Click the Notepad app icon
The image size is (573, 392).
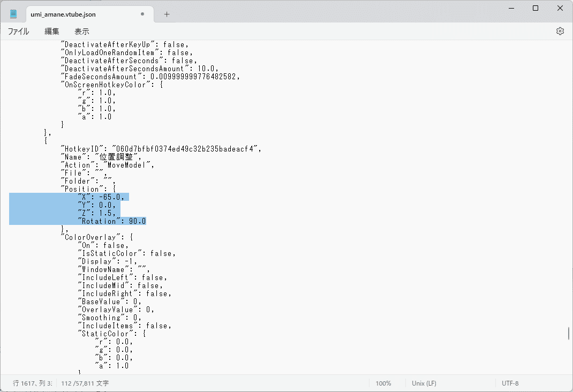[x=13, y=14]
